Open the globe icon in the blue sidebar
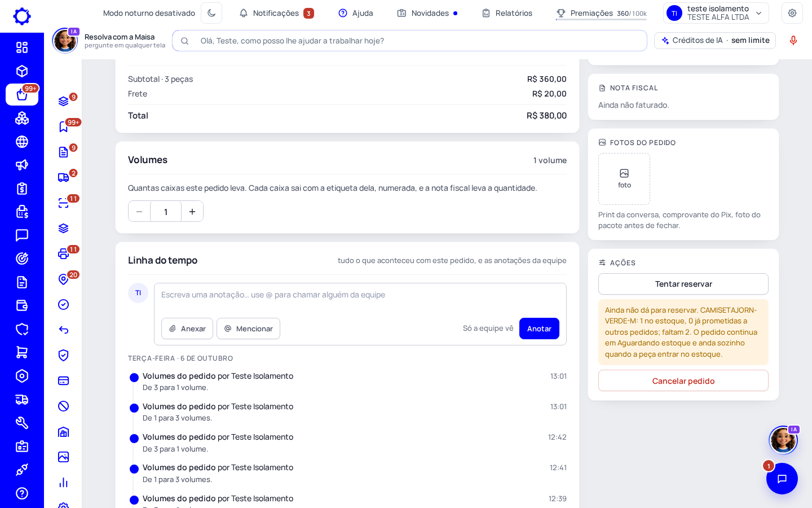Viewport: 812px width, 508px height. click(22, 142)
